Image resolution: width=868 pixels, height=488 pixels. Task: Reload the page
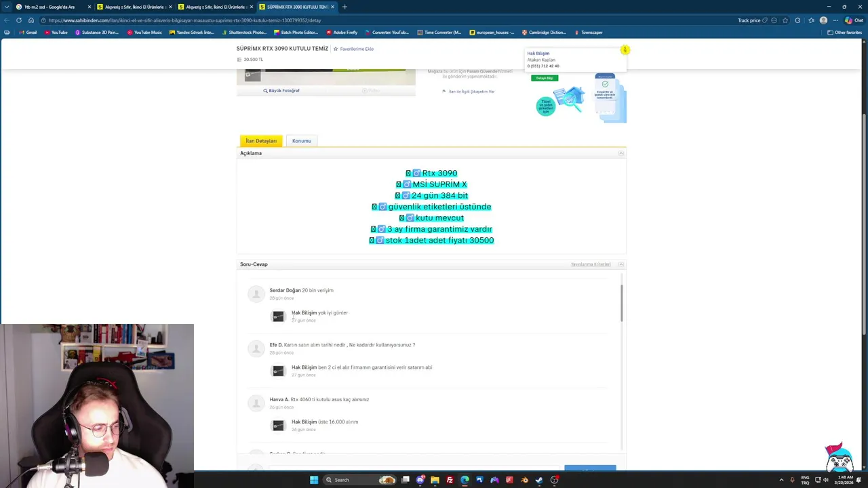point(19,20)
